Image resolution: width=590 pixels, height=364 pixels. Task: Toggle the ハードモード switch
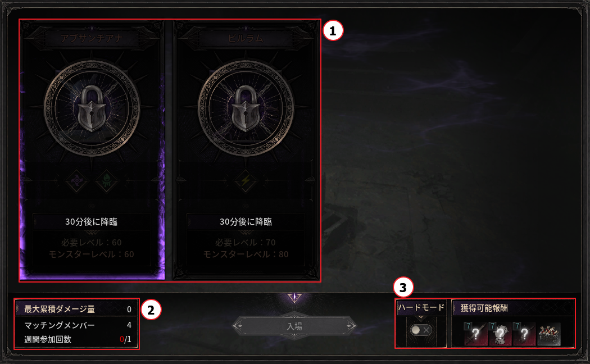(421, 330)
